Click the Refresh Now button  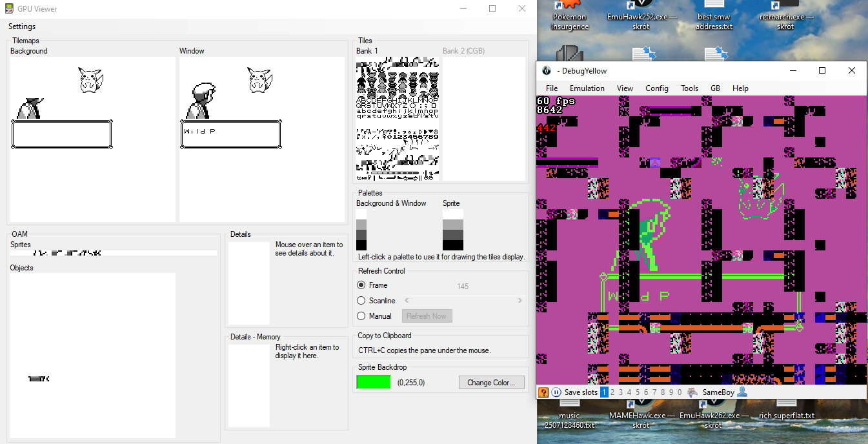[x=427, y=316]
